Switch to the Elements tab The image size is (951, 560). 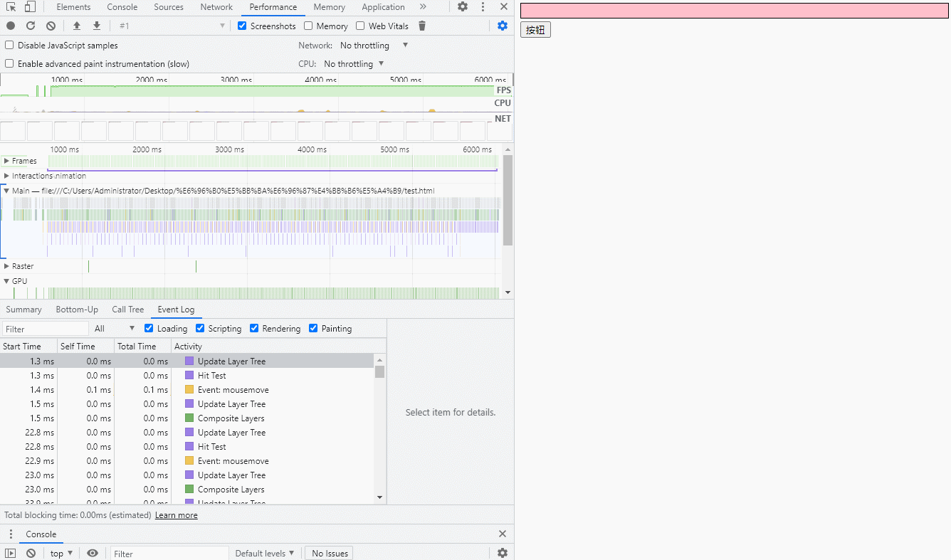[73, 7]
